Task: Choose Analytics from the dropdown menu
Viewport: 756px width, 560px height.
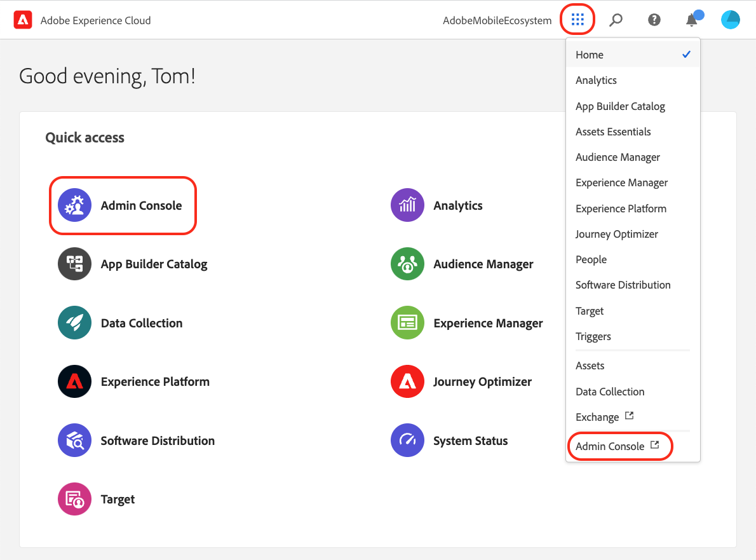Action: coord(633,81)
